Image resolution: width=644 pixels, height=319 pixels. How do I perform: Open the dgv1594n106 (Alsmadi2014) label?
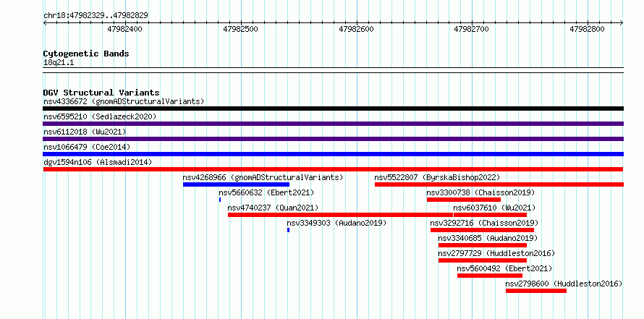(98, 162)
